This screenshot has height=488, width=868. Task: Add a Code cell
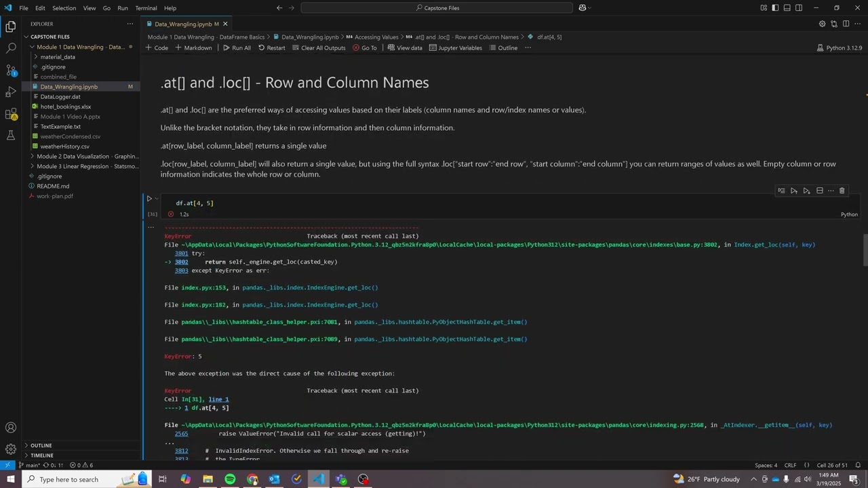[157, 47]
